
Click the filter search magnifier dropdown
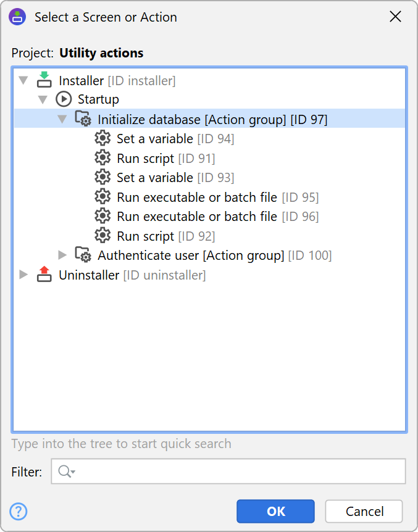66,472
